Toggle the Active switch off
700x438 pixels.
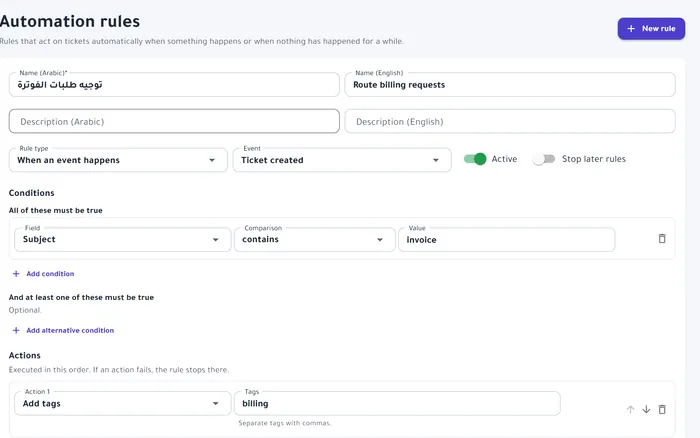(475, 159)
